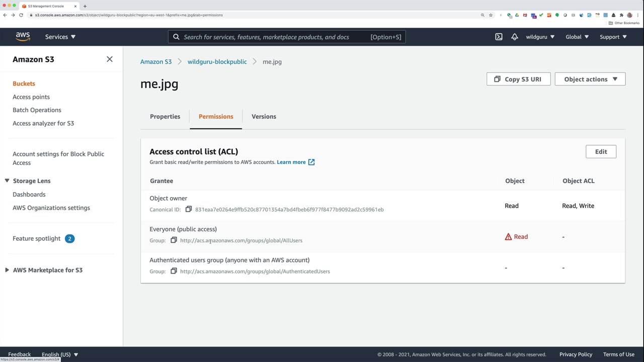Click the browser address bar
The height and width of the screenshot is (362, 644).
(252, 15)
